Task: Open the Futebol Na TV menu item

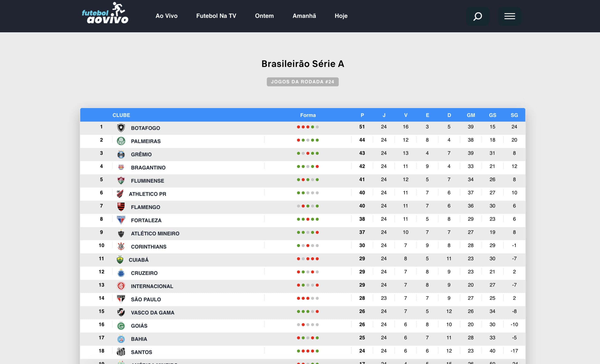Action: point(216,16)
